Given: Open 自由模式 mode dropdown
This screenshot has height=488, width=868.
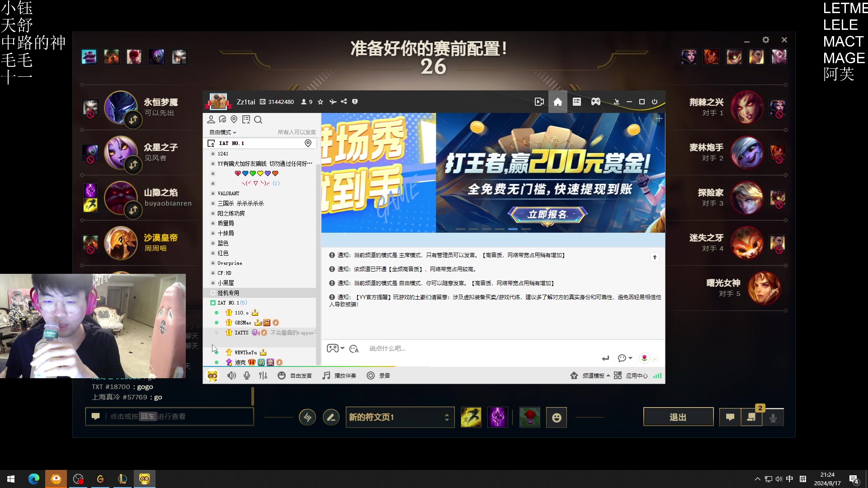Looking at the screenshot, I should (223, 132).
